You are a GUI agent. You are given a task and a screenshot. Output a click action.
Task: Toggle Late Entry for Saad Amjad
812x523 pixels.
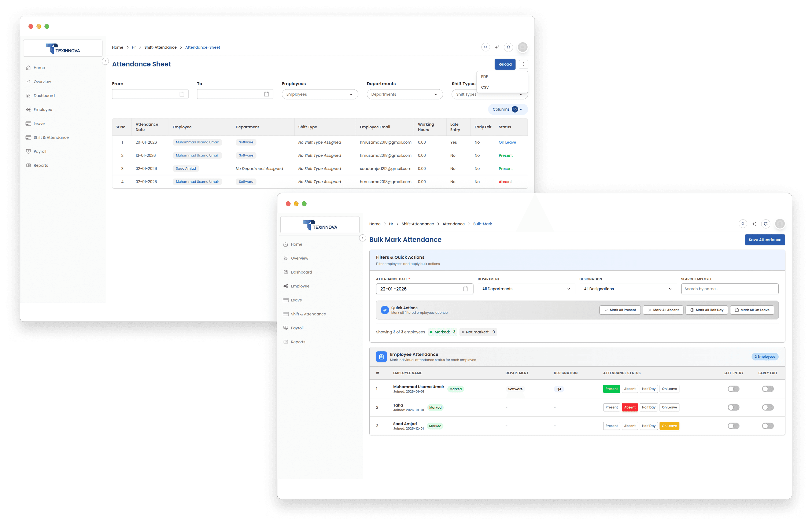[733, 426]
